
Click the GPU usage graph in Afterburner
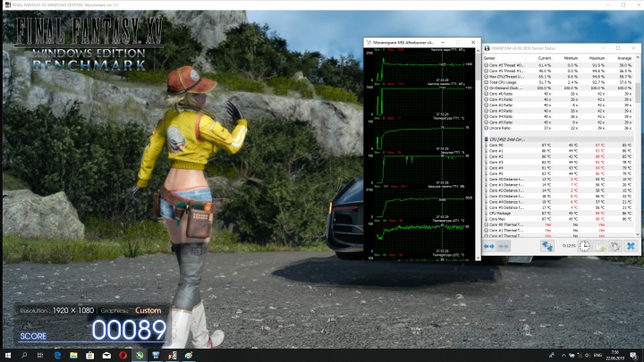(419, 169)
